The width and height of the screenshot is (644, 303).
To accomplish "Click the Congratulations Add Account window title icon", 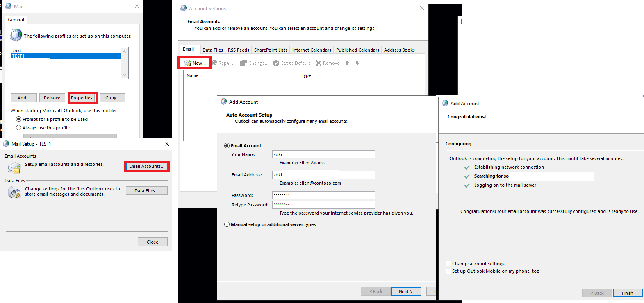I will [x=445, y=103].
